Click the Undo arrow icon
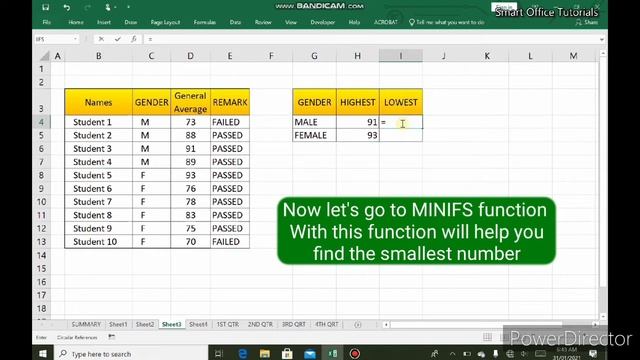Image resolution: width=640 pixels, height=360 pixels. [67, 7]
